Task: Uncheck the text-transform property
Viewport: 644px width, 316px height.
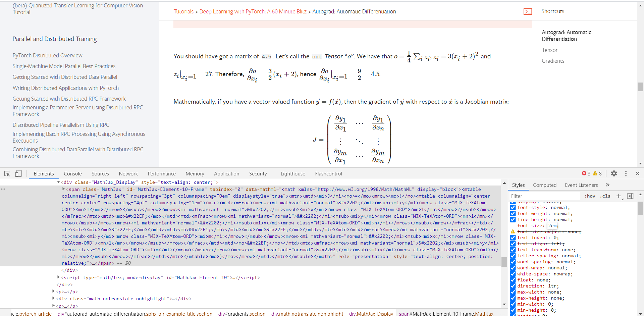Action: [513, 250]
